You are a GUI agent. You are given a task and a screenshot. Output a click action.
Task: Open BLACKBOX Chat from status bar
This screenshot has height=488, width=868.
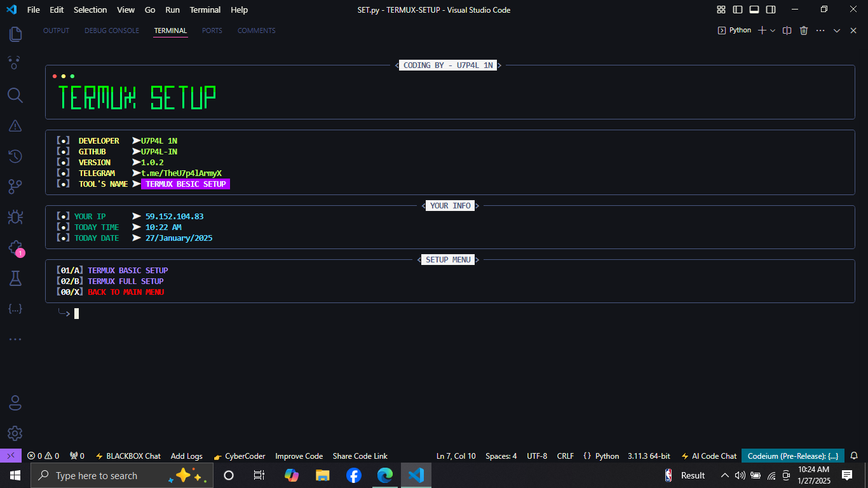128,456
